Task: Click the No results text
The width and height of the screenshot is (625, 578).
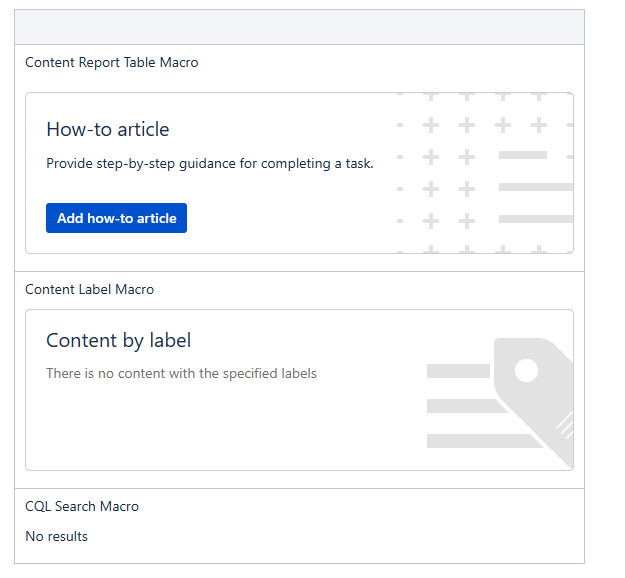Action: coord(57,536)
